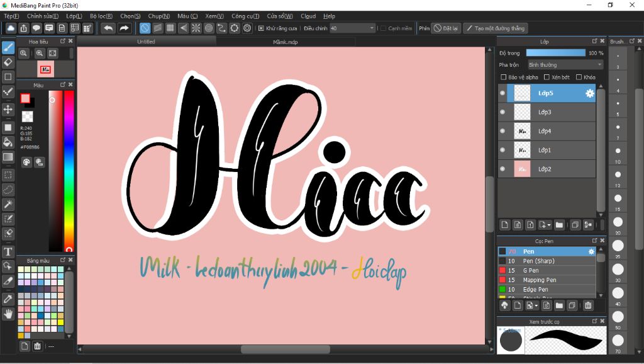Click the rainbow hue bar
The width and height of the screenshot is (644, 364).
pyautogui.click(x=69, y=171)
